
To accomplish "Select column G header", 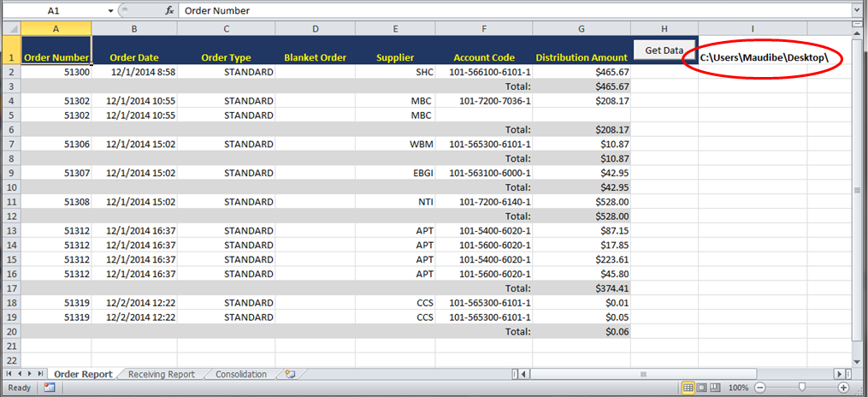I will tap(582, 29).
